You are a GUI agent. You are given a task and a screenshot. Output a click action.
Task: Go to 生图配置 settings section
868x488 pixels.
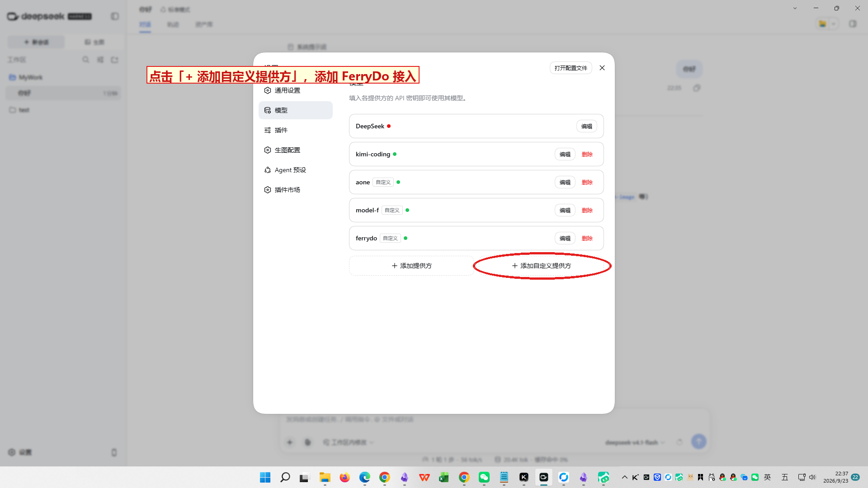pyautogui.click(x=295, y=150)
